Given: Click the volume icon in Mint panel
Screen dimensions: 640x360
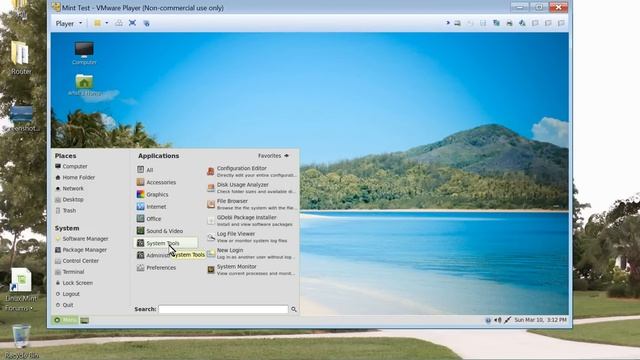Looking at the screenshot, I should [498, 320].
